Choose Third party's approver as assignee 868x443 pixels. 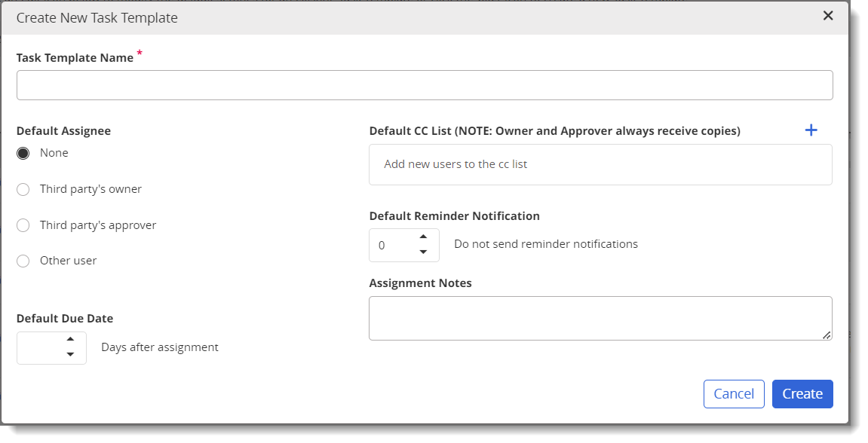click(23, 226)
